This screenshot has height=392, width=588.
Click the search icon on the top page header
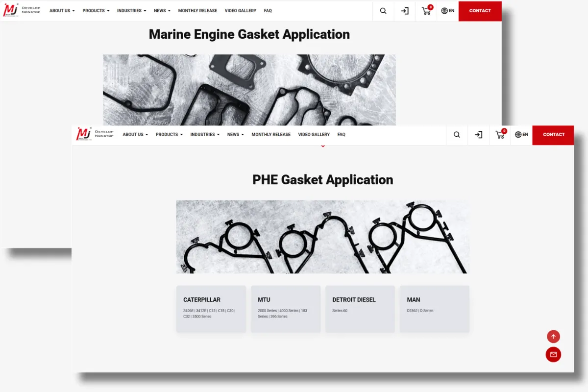click(383, 10)
